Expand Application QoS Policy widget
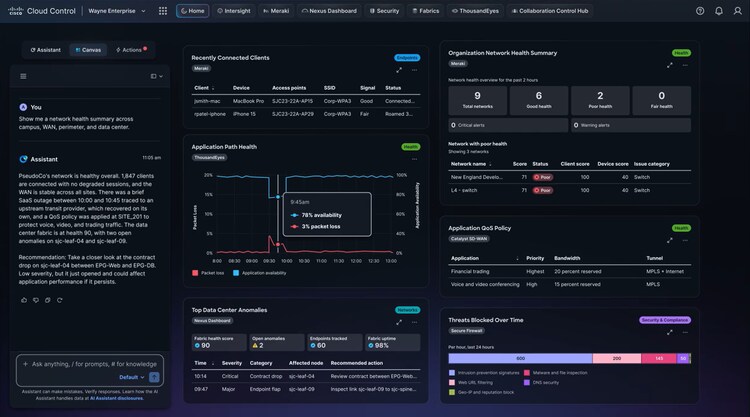Image resolution: width=750 pixels, height=417 pixels. coord(670,241)
